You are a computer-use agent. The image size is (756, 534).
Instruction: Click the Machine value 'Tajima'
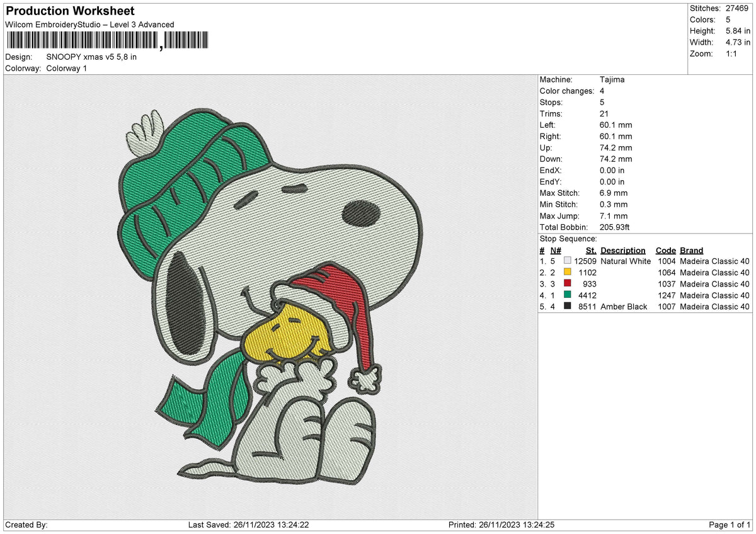click(x=612, y=80)
